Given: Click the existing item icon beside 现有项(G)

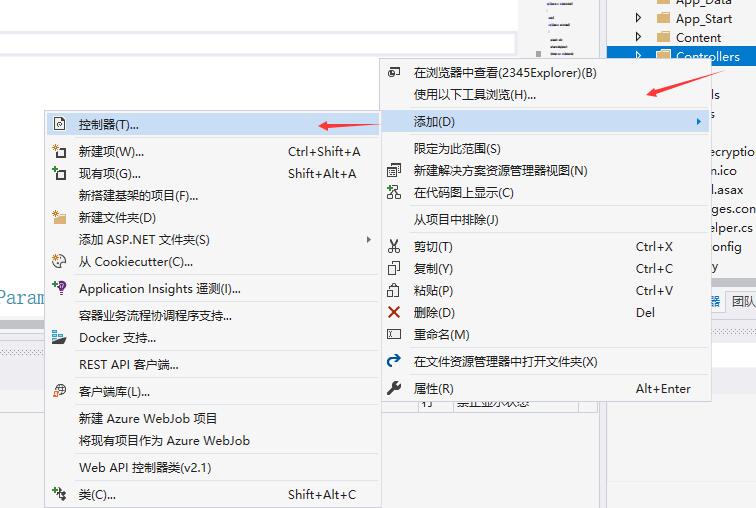Looking at the screenshot, I should (59, 174).
